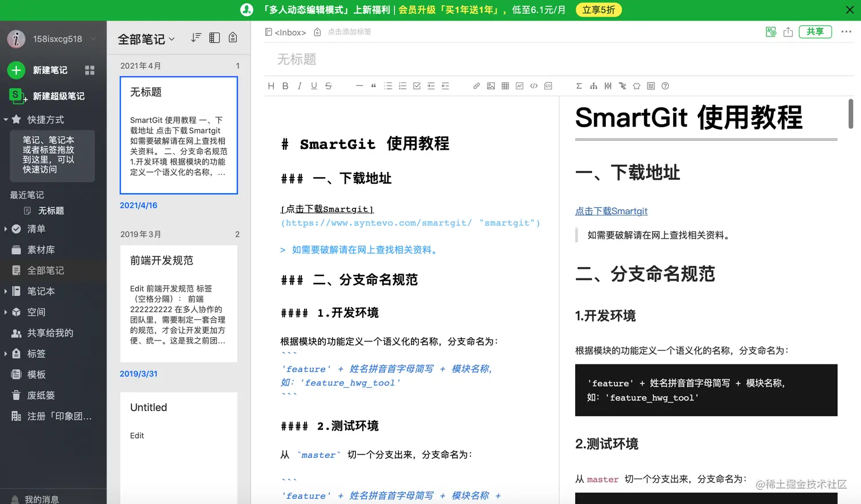Screen dimensions: 861x504
Task: Apply strikethrough formatting from the toolbar
Action: [328, 86]
